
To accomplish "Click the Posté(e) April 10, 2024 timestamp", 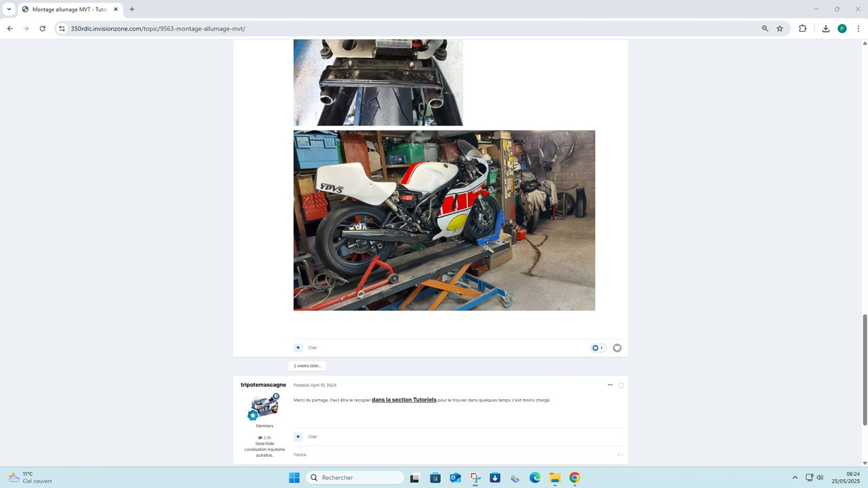I will [315, 385].
